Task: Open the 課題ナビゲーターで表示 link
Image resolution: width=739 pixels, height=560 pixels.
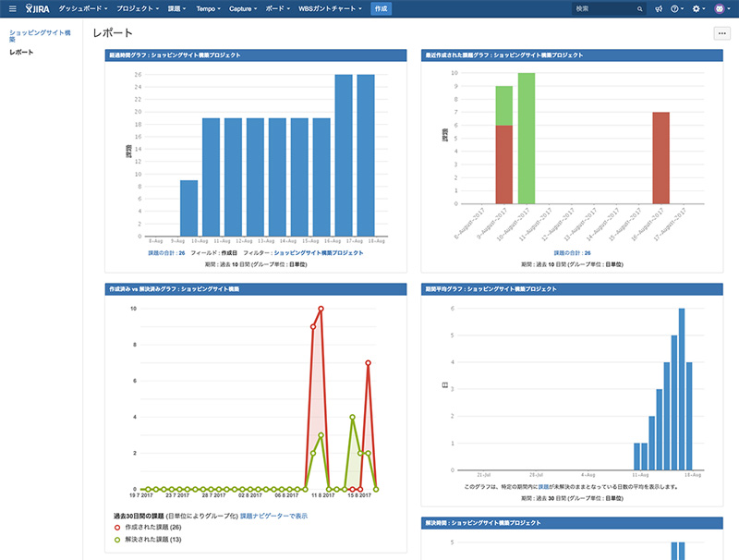Action: (273, 517)
